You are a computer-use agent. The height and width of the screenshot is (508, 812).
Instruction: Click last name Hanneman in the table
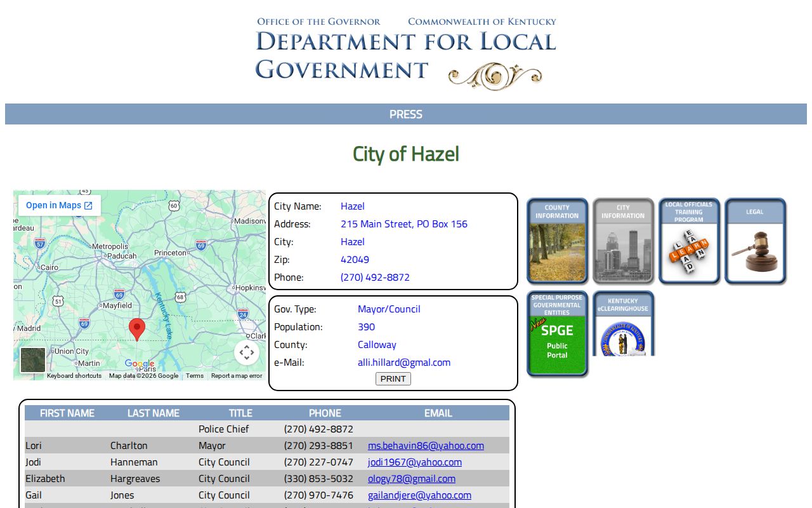[x=134, y=462]
